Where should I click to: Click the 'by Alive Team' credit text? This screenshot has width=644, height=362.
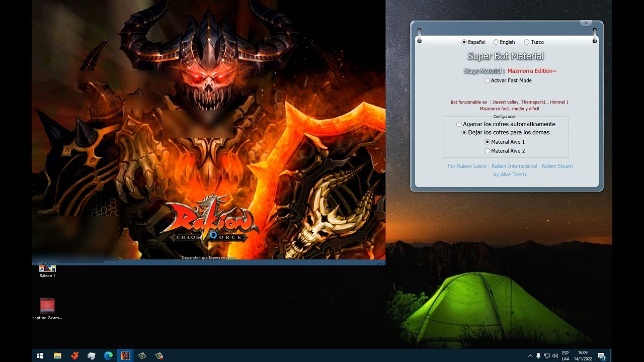(510, 174)
